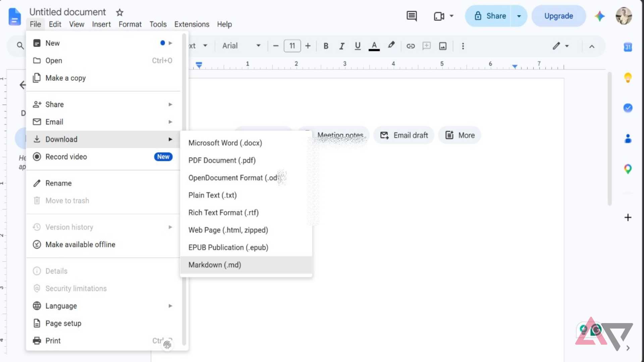Open the editing mode pencil dropdown
Viewport: 644px width, 362px height.
point(560,46)
